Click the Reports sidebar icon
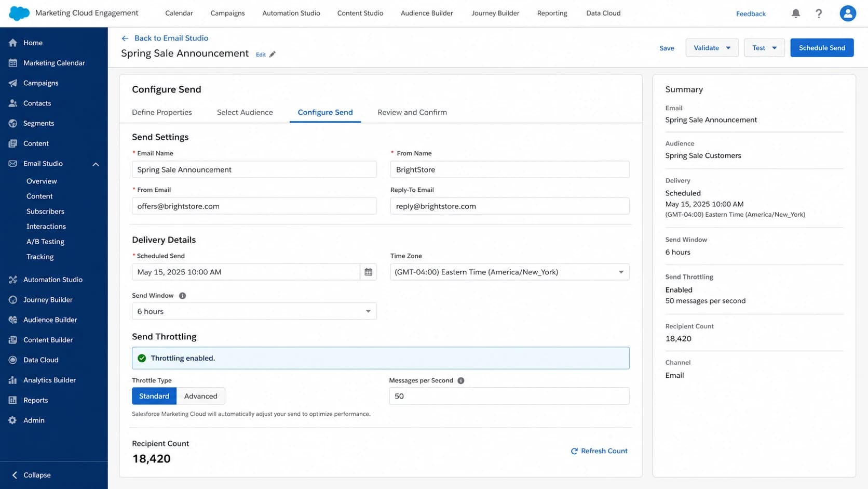 [x=13, y=400]
